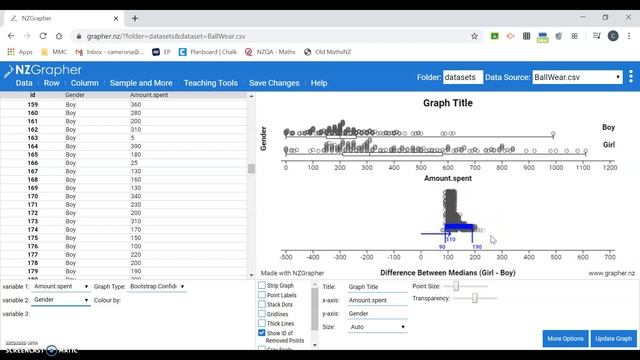The height and width of the screenshot is (360, 640).
Task: Click the Folder input field
Action: [x=463, y=77]
